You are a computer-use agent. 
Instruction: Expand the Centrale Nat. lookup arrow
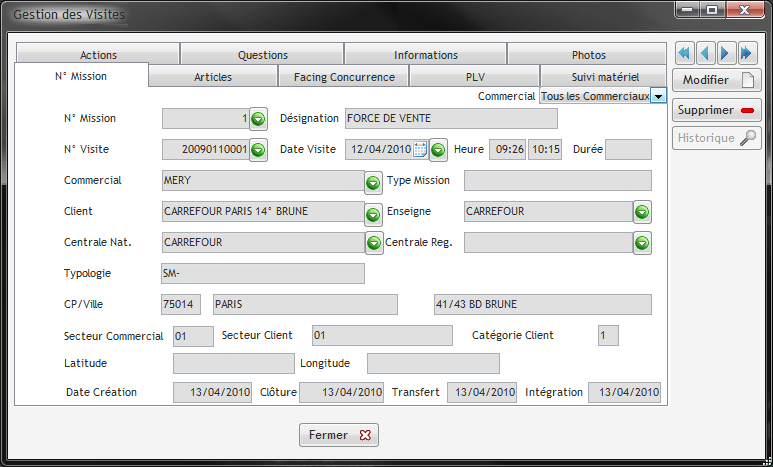coord(373,242)
